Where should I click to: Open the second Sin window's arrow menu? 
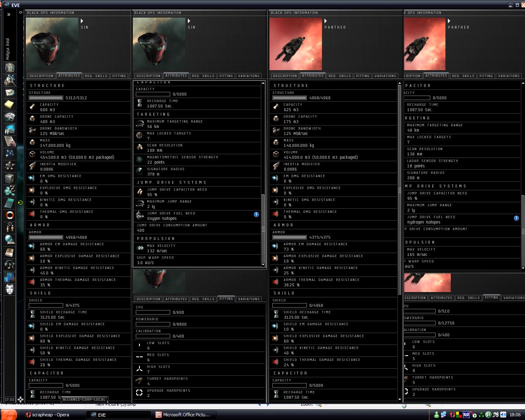189,21
